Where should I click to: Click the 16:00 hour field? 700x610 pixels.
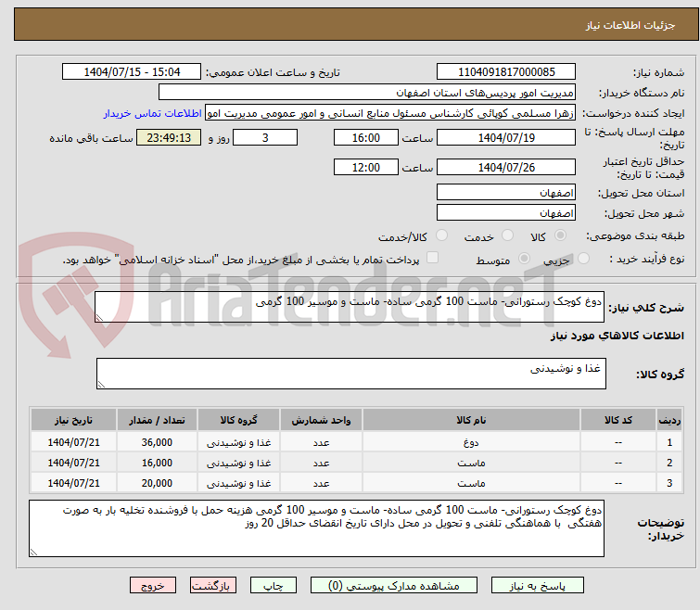pyautogui.click(x=366, y=138)
